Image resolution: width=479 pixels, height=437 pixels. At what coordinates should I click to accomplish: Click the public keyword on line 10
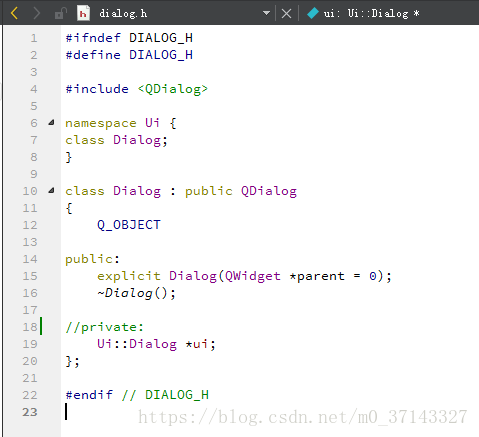tap(209, 191)
